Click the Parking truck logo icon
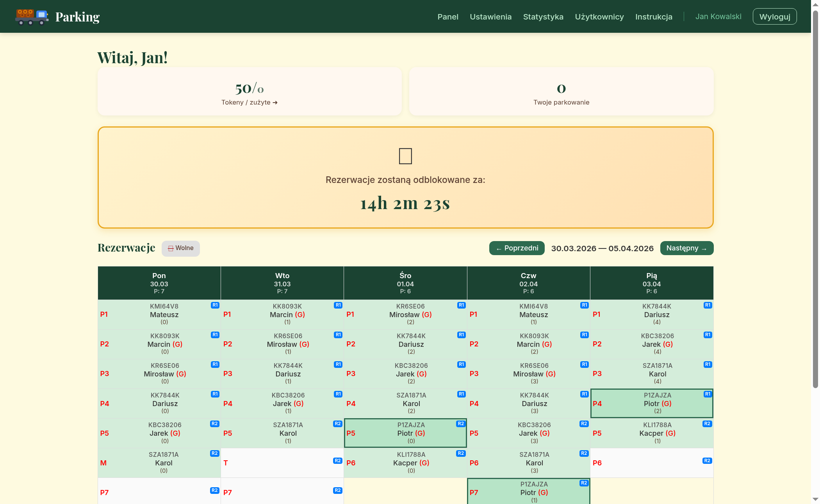 (x=32, y=17)
